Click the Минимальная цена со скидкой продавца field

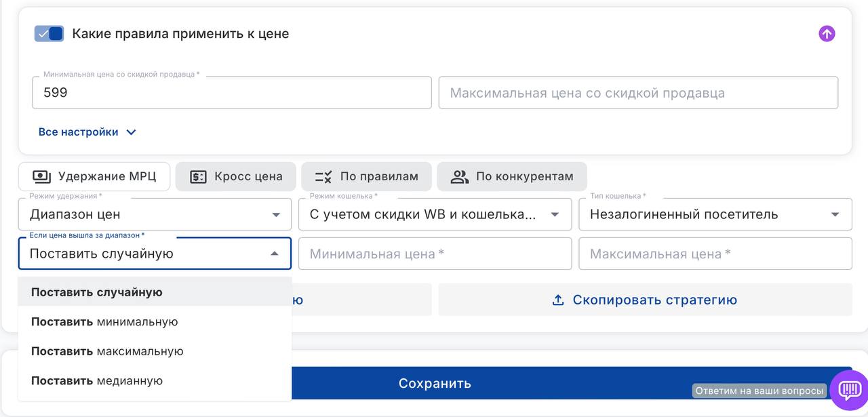tap(231, 93)
